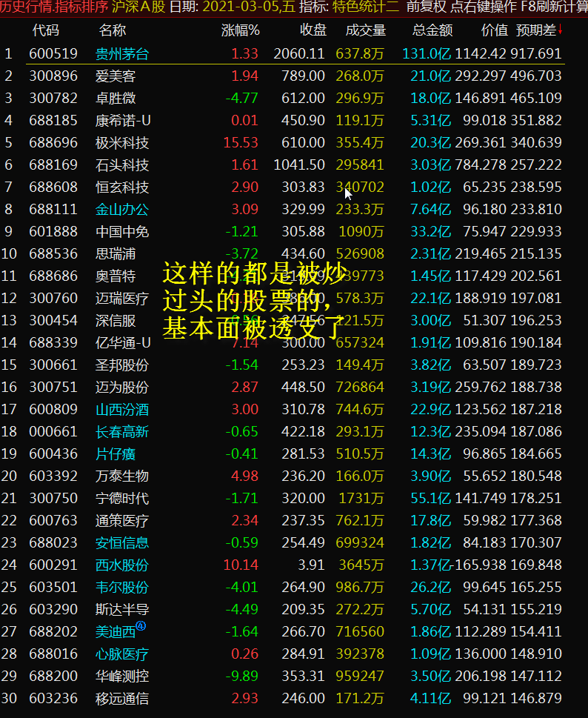This screenshot has height=718, width=588.
Task: Select stock 恒玄科技
Action: (122, 187)
